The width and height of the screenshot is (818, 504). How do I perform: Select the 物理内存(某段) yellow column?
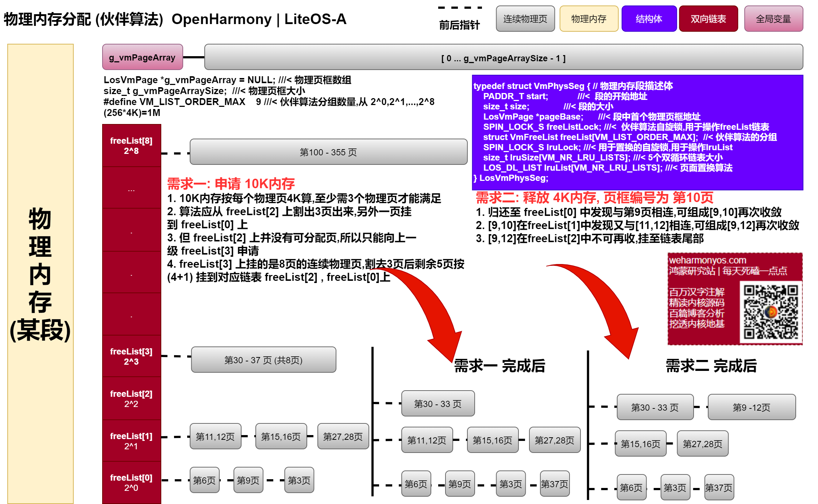tap(40, 274)
